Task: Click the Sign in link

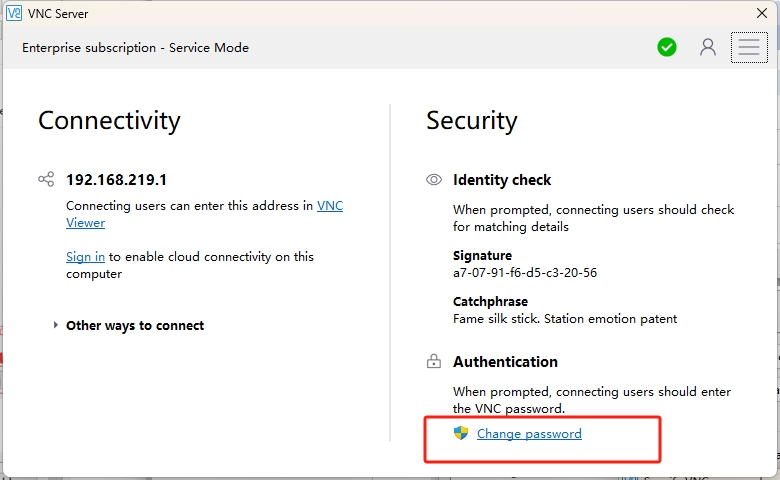Action: click(85, 257)
